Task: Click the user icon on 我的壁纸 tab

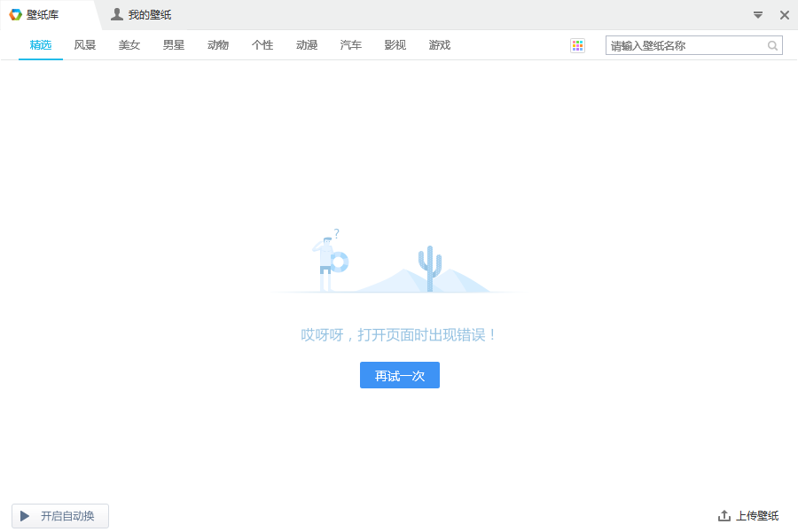Action: (x=117, y=14)
